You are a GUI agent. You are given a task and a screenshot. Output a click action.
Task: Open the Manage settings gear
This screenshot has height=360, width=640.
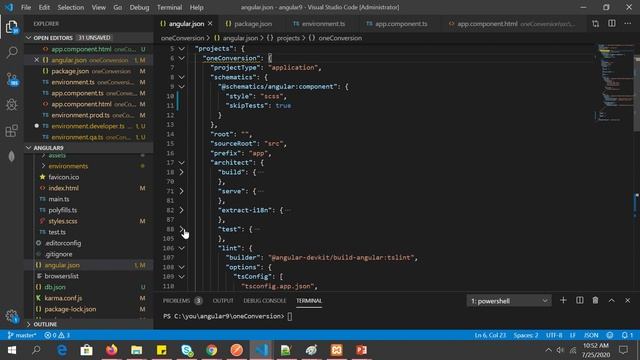(12, 316)
